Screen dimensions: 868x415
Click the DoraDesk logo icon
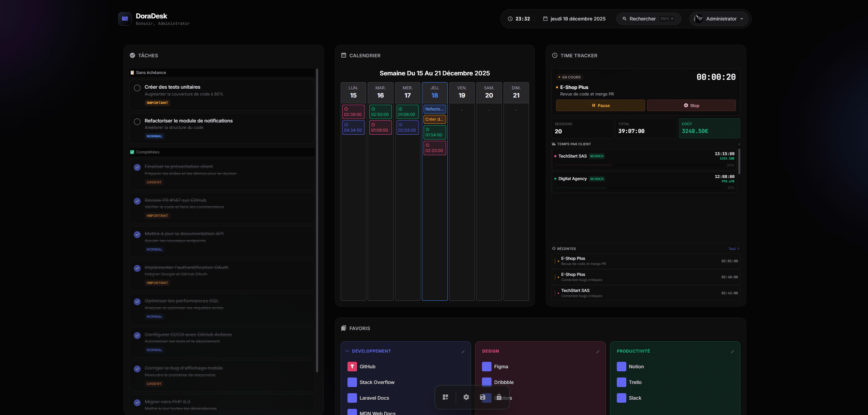click(125, 19)
